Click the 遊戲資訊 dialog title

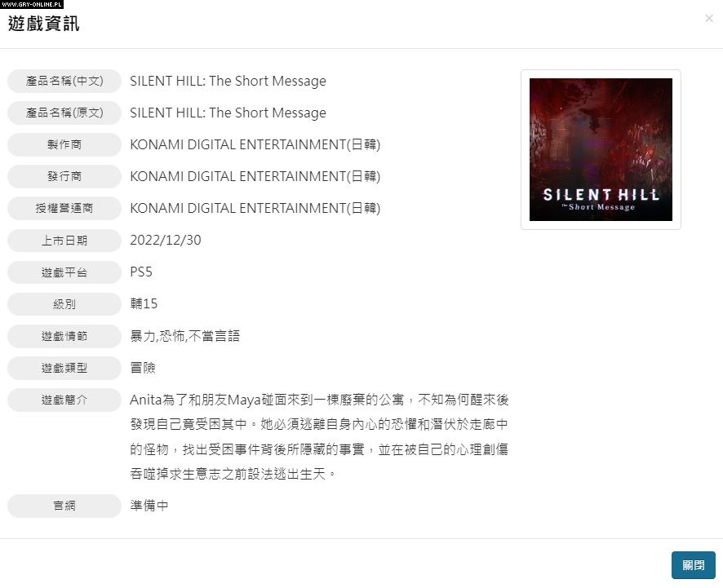pos(44,24)
